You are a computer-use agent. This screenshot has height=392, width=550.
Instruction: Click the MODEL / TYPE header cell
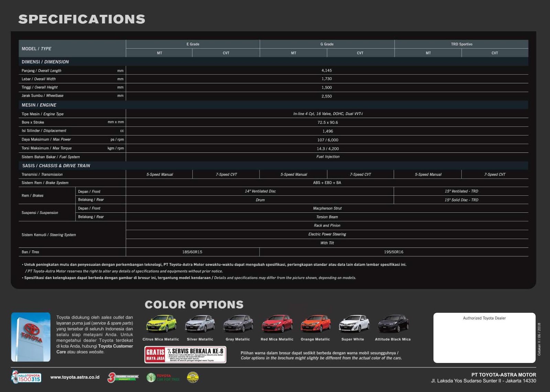point(72,48)
